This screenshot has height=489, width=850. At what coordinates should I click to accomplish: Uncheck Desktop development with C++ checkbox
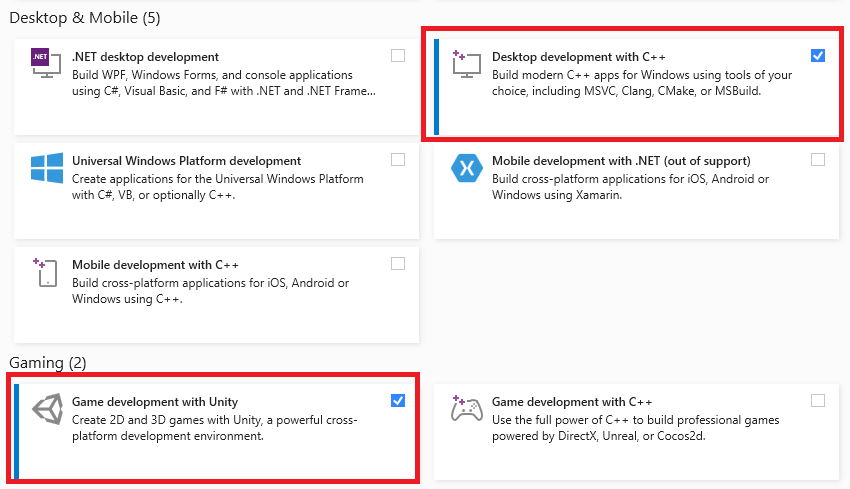tap(818, 55)
